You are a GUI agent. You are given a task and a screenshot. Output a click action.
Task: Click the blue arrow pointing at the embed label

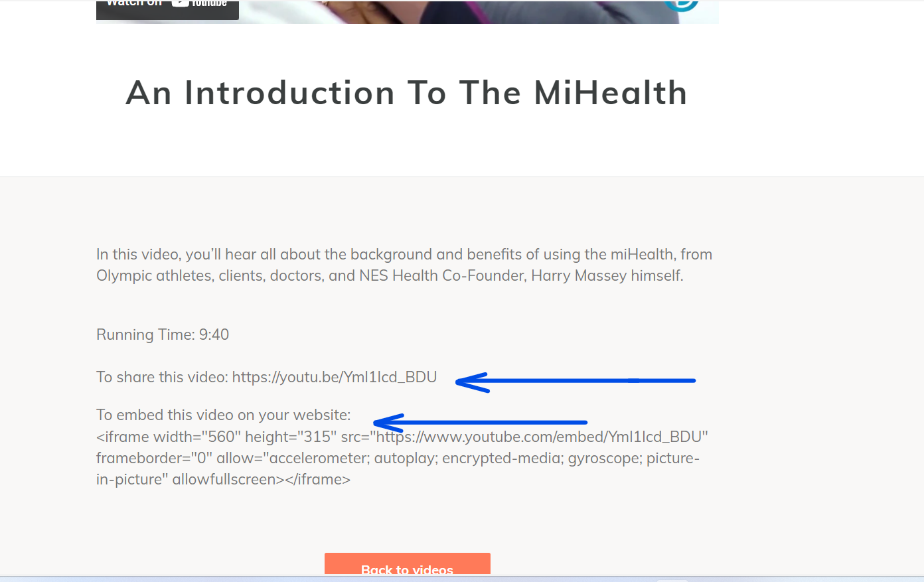point(480,423)
